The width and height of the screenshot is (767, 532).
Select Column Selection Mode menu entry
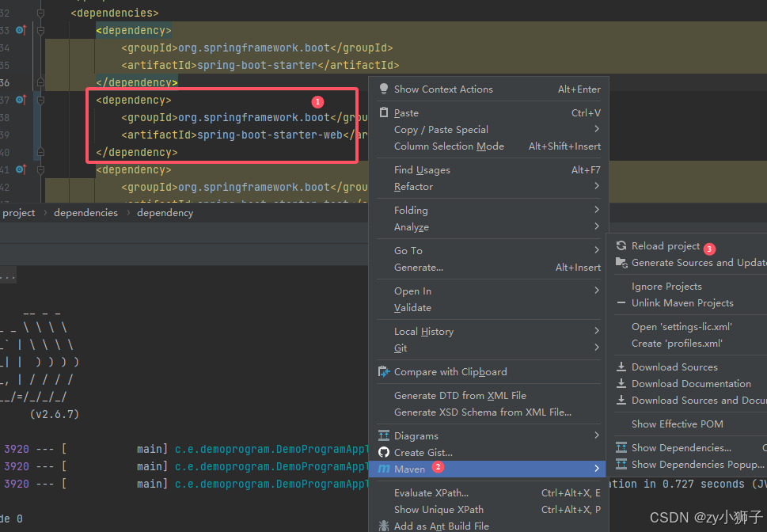click(488, 146)
